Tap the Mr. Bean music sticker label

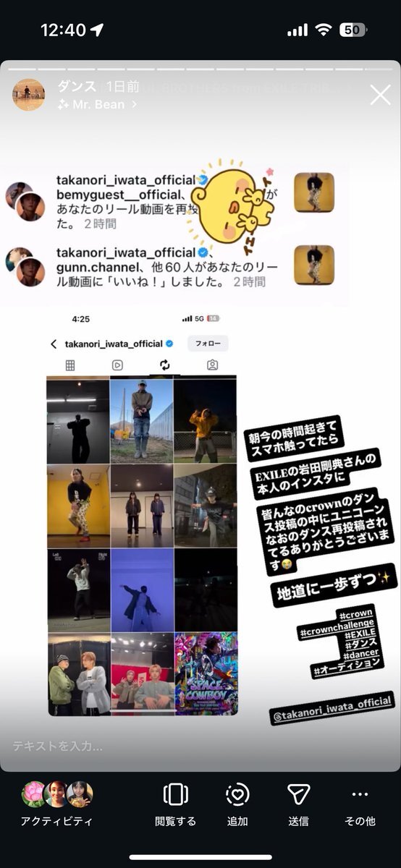(98, 104)
